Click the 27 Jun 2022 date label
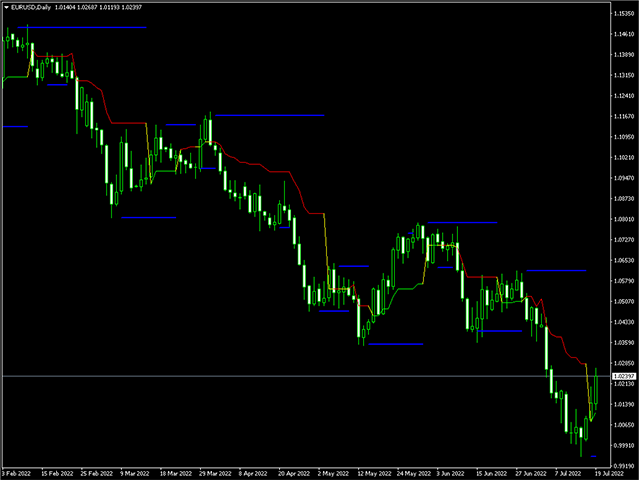 pos(531,474)
